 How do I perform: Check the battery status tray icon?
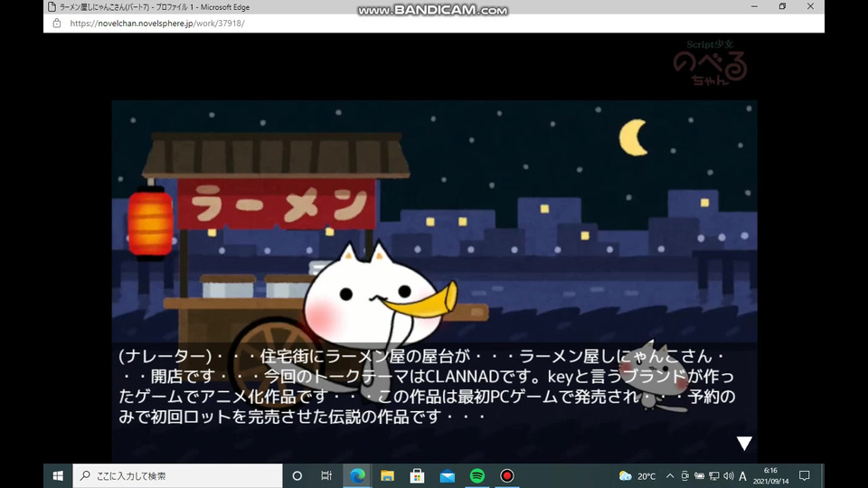pyautogui.click(x=700, y=476)
